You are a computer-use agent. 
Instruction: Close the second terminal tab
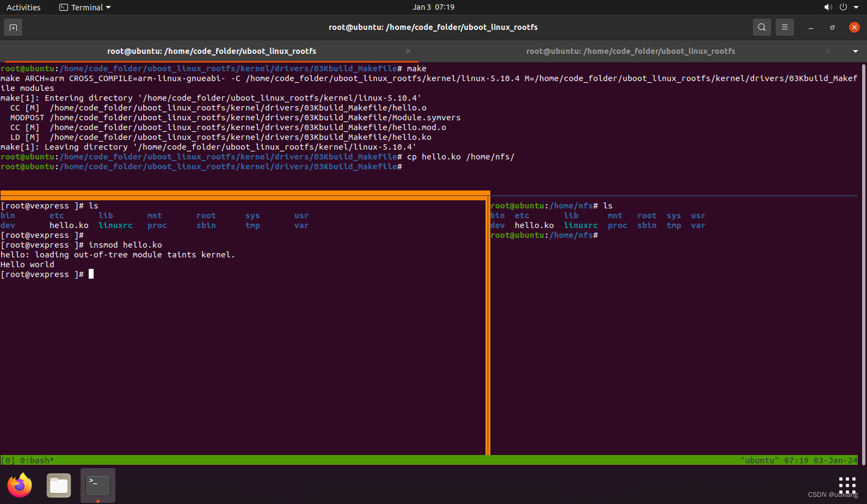point(828,51)
